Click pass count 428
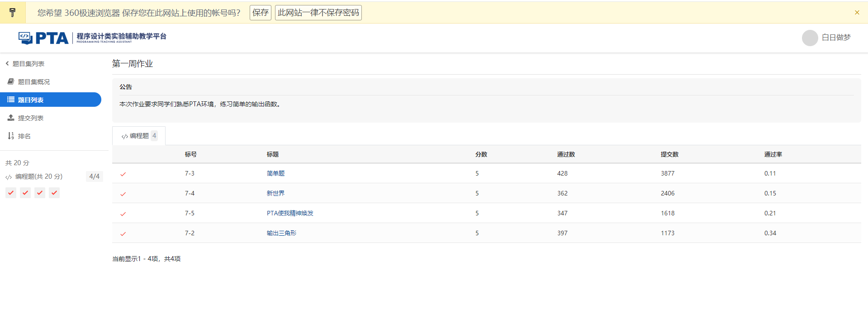The image size is (868, 314). pos(562,173)
